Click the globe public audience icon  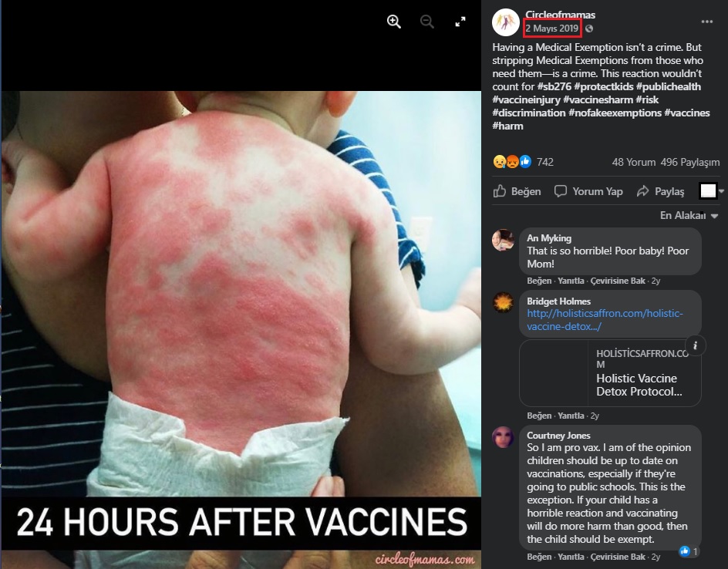tap(589, 29)
